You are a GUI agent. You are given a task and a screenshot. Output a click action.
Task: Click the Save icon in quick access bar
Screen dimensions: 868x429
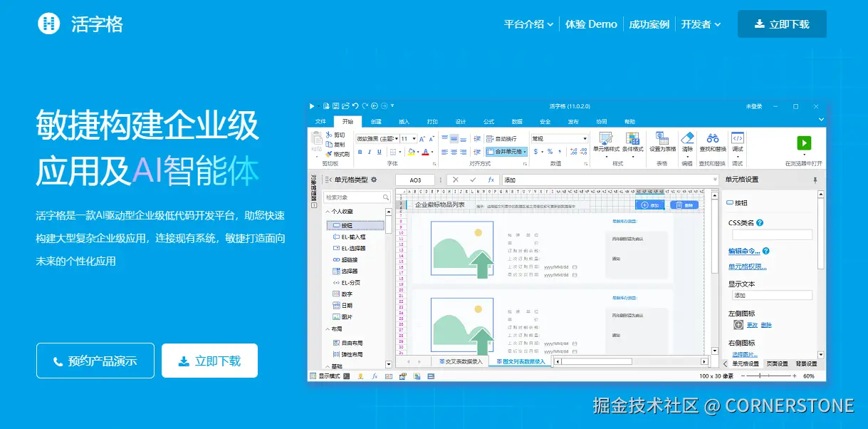[x=335, y=106]
